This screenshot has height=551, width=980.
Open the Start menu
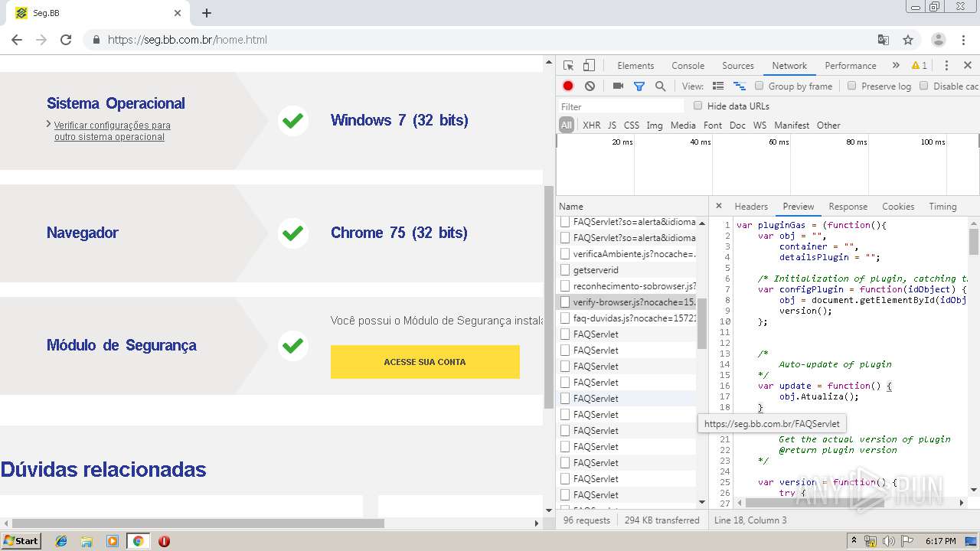(x=21, y=541)
